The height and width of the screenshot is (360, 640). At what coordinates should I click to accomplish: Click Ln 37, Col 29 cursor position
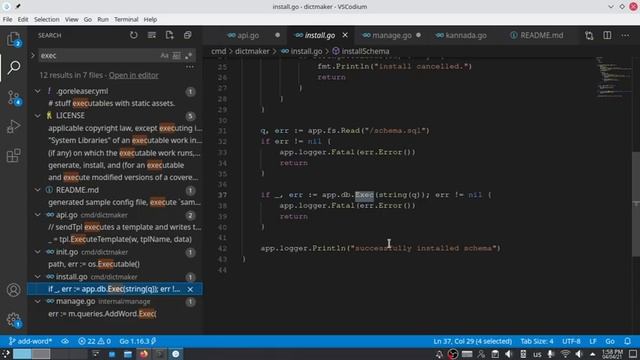pos(472,341)
